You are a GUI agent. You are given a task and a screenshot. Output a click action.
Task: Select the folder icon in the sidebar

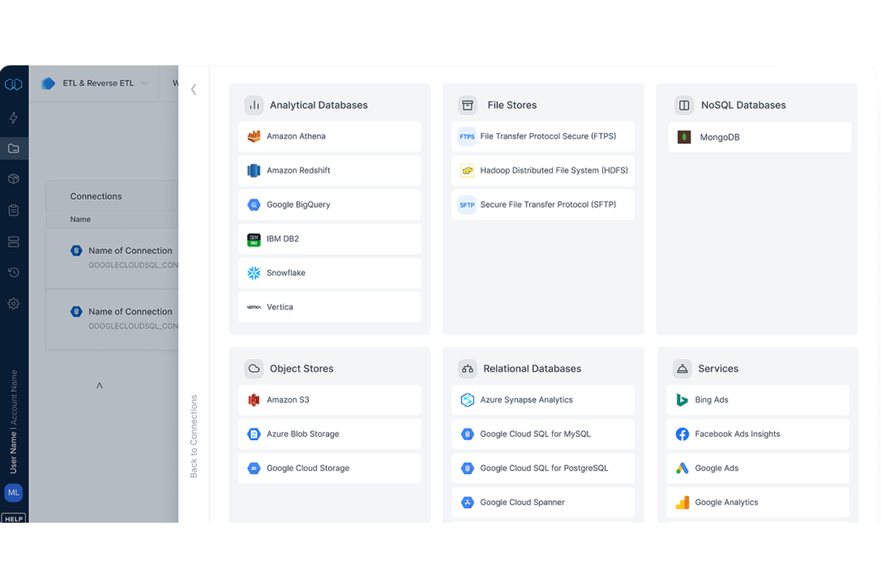pos(14,148)
